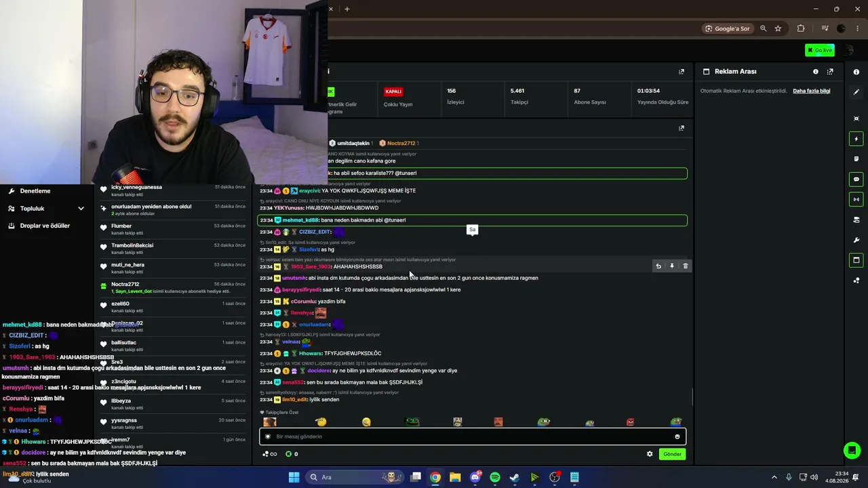Open chat settings gear beside Gönder
Screen dimensions: 868x488
(x=650, y=454)
